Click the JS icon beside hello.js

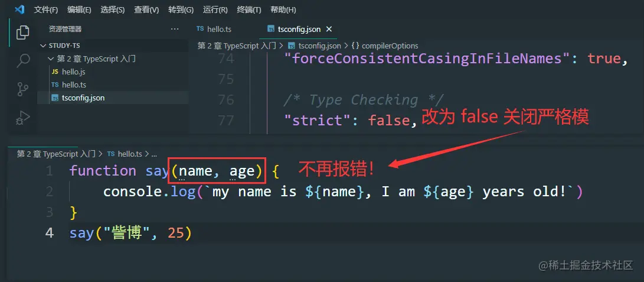[x=55, y=72]
